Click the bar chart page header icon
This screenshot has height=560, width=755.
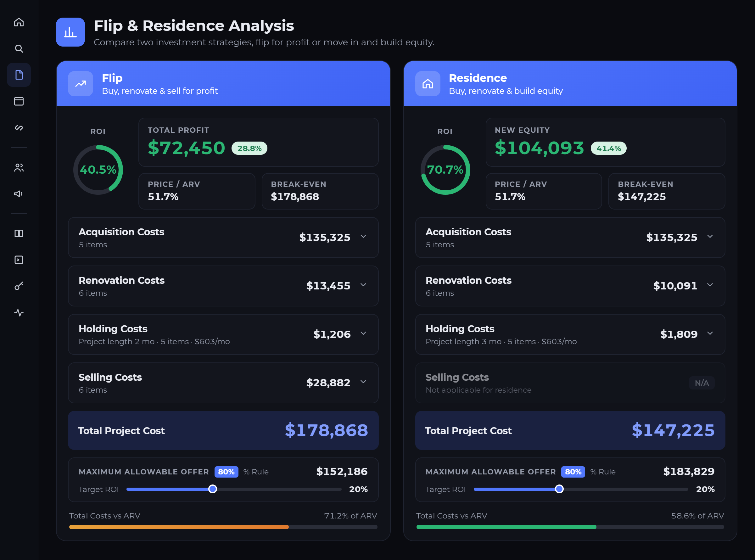pyautogui.click(x=70, y=32)
